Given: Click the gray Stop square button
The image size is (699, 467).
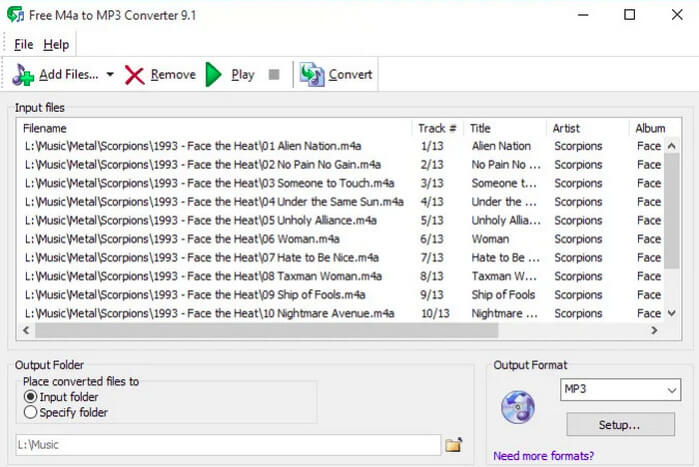Looking at the screenshot, I should pos(274,75).
